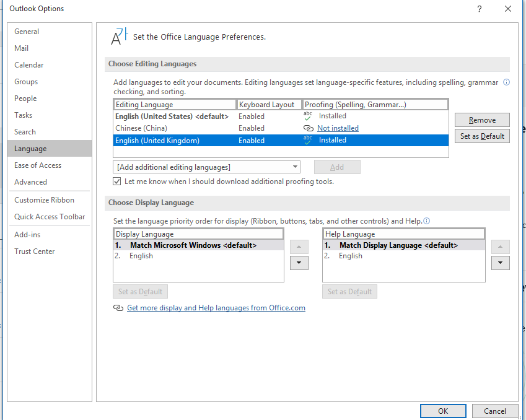
Task: Click the Help question mark icon in title bar
Action: coord(480,9)
